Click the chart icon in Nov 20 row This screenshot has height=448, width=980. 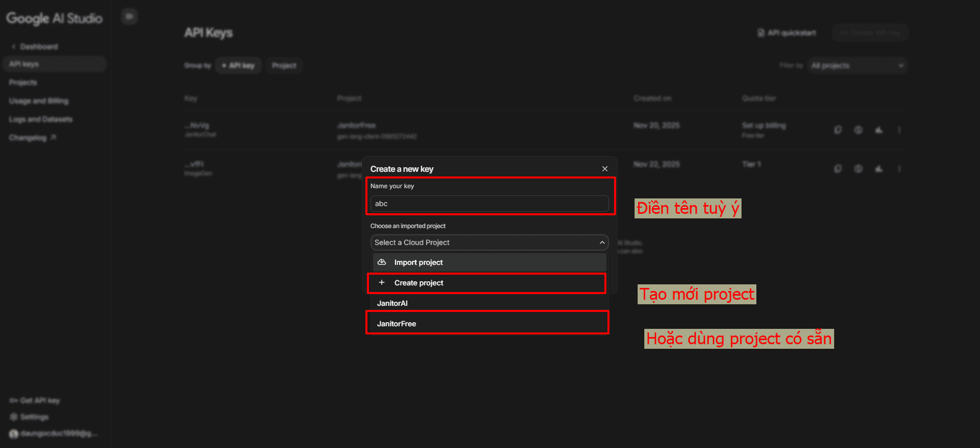[879, 130]
